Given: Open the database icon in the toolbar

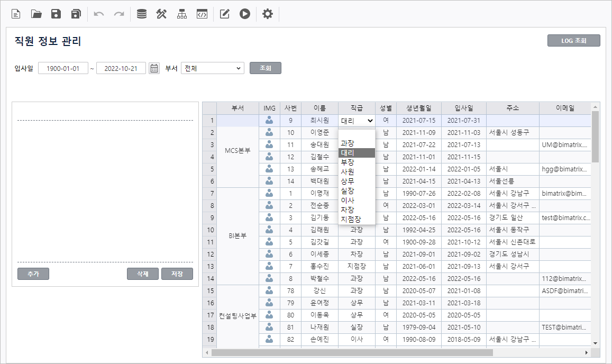Looking at the screenshot, I should [142, 14].
